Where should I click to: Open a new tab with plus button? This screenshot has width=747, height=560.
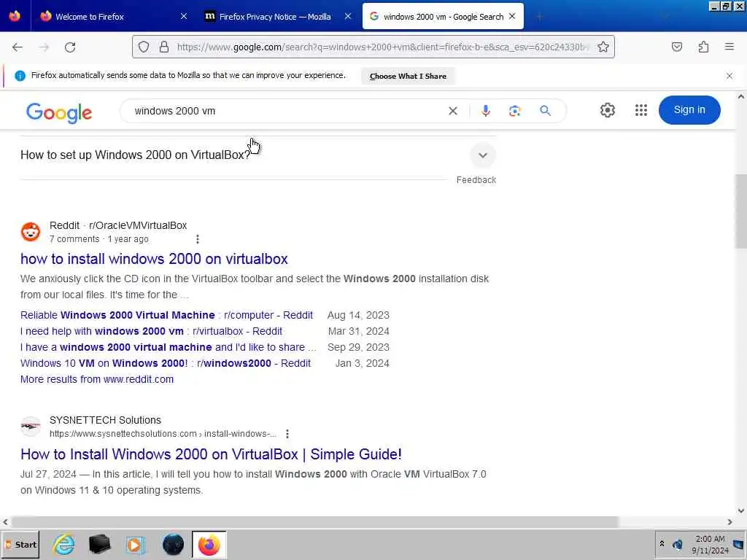pos(539,17)
